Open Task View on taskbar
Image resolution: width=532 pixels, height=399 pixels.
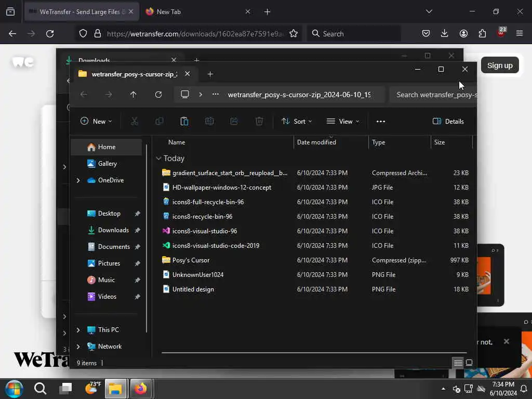[x=65, y=389]
